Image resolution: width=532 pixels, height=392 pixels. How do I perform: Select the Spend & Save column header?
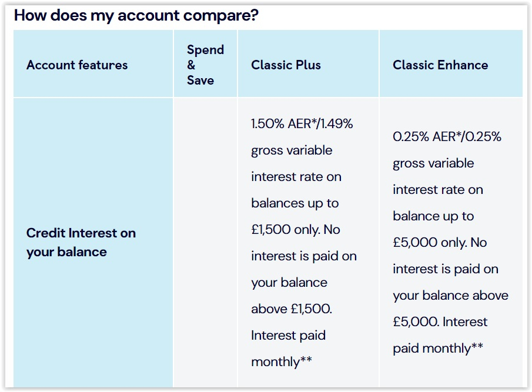pos(205,63)
